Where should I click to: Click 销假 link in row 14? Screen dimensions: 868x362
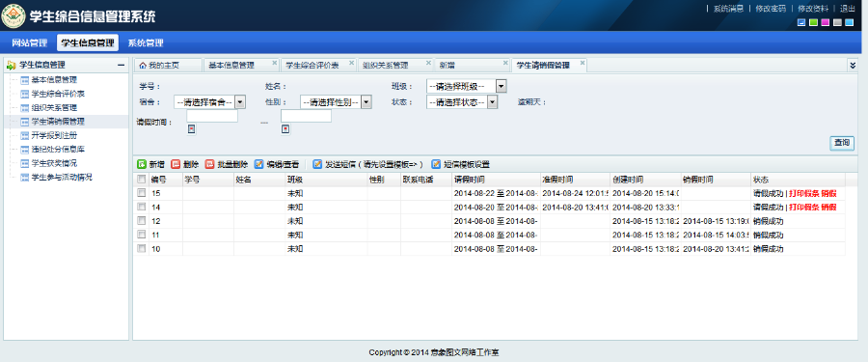pos(828,207)
